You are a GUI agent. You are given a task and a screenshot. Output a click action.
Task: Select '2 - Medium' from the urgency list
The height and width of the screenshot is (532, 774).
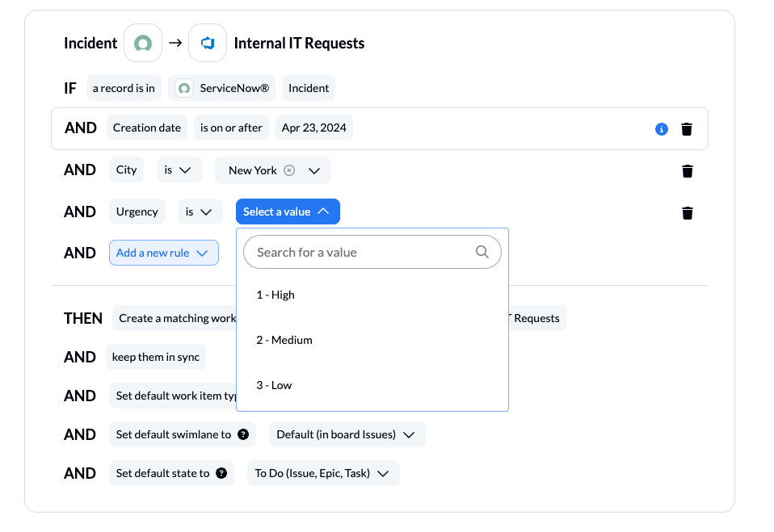click(x=284, y=339)
